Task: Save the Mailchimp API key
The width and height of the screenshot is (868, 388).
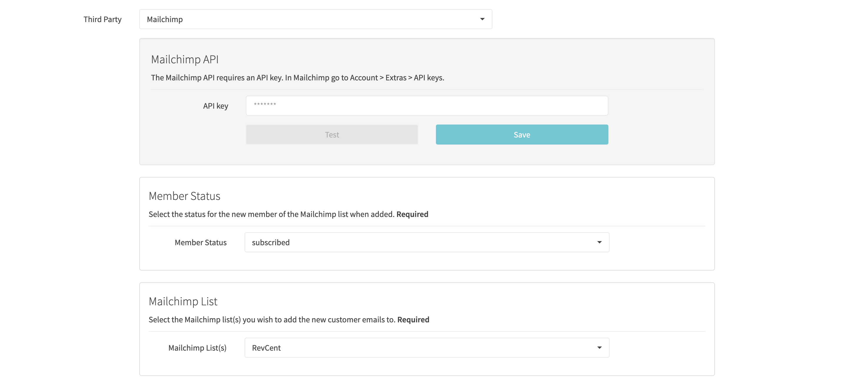Action: click(522, 135)
